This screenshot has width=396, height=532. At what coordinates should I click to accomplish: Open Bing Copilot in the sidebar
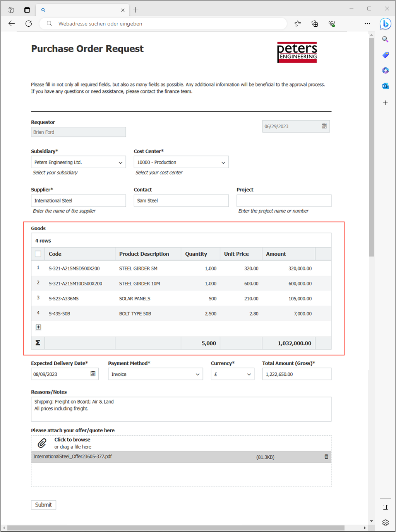[x=385, y=24]
